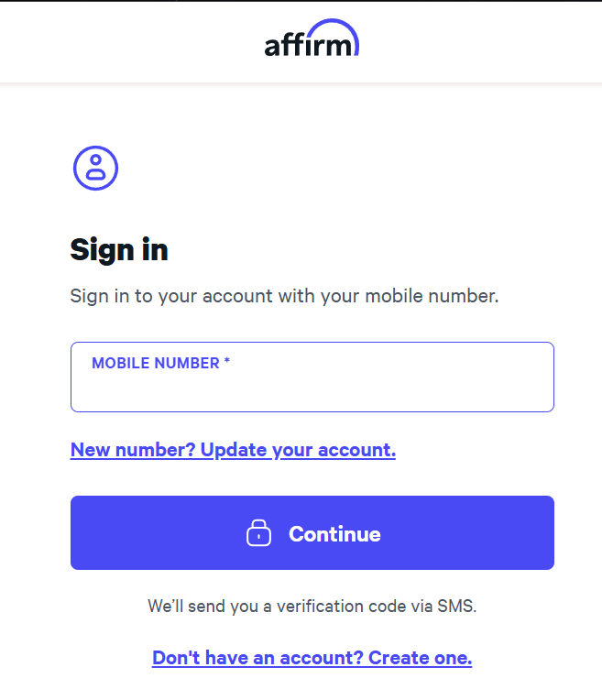Click the padlock icon on the Continue button
The height and width of the screenshot is (700, 602).
259,533
